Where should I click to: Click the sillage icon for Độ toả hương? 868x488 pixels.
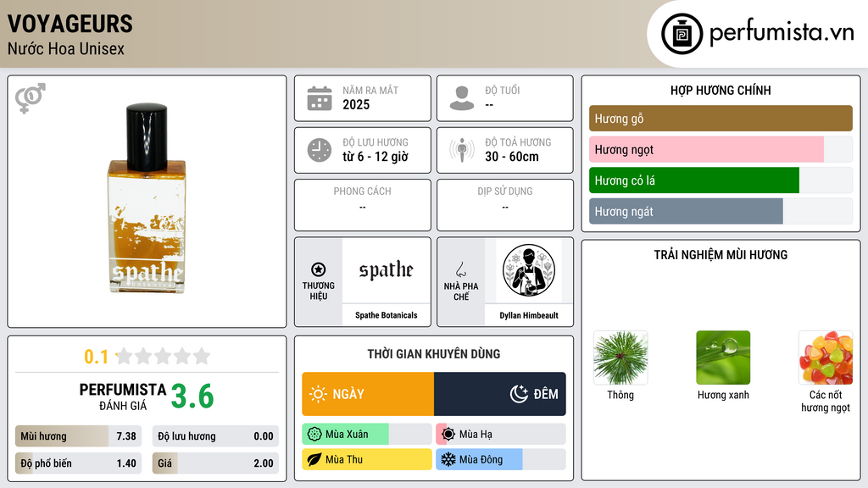pyautogui.click(x=462, y=150)
